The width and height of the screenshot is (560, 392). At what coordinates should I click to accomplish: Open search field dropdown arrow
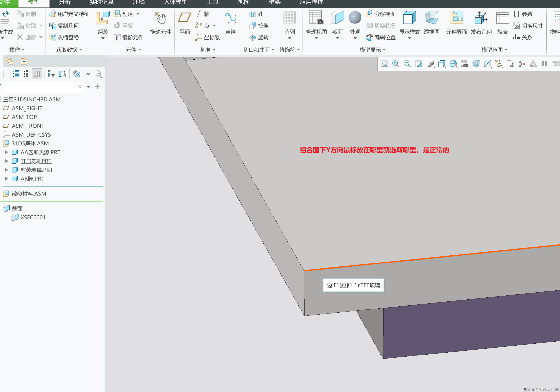(x=88, y=86)
